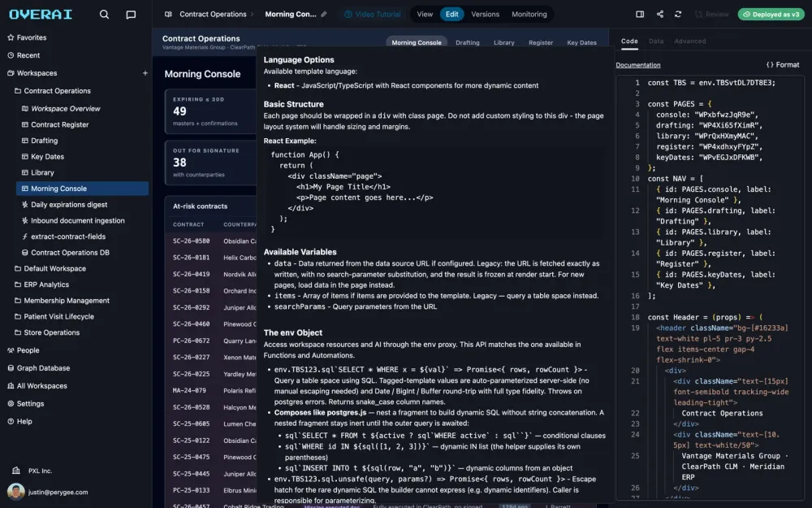This screenshot has width=812, height=508.
Task: Click the Contract Operations breadcrumb
Action: point(212,15)
